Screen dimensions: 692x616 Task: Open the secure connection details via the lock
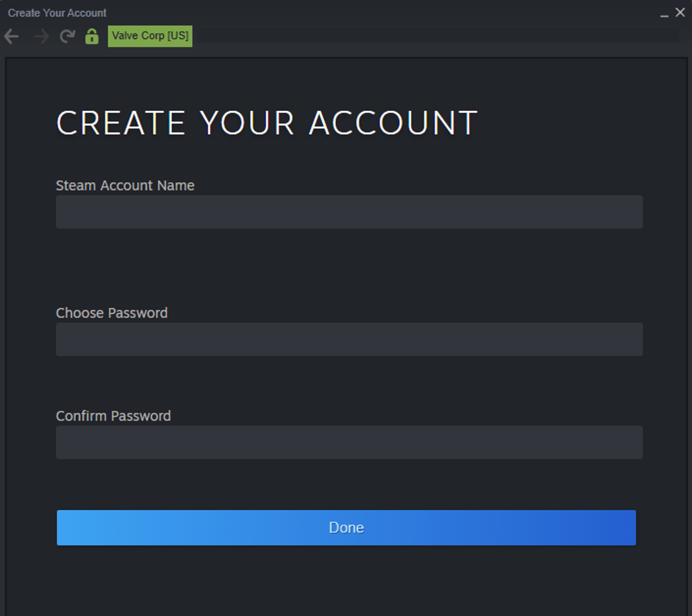pos(92,36)
